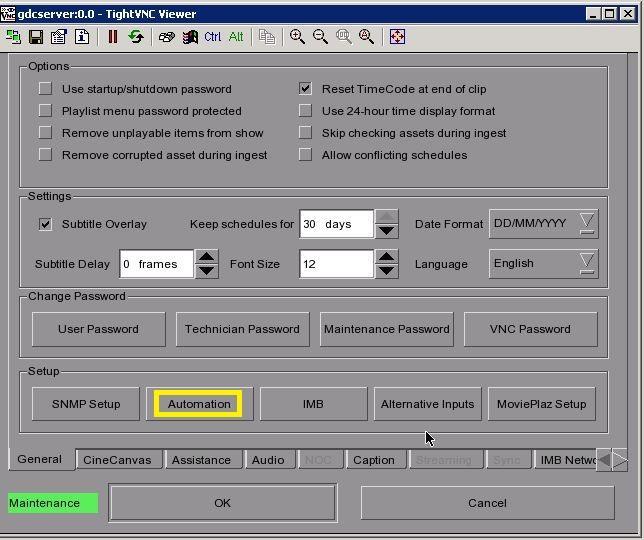Open MoviePlaz Setup

[541, 404]
